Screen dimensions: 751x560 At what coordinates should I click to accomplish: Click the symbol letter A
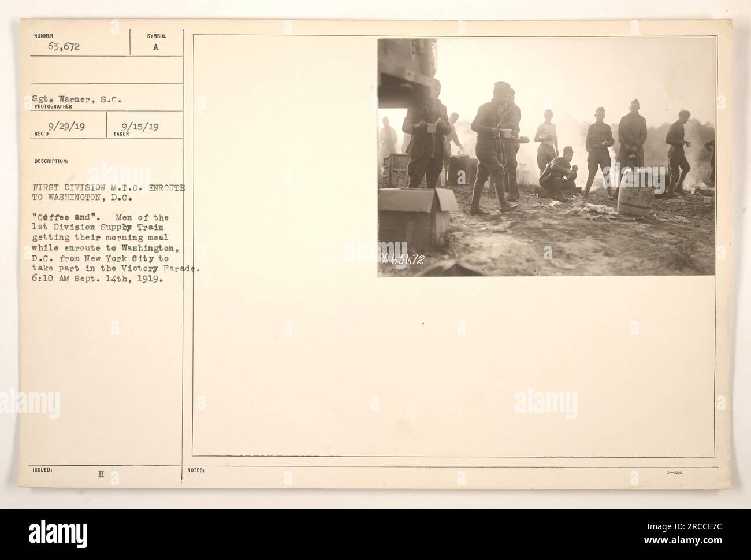click(155, 49)
